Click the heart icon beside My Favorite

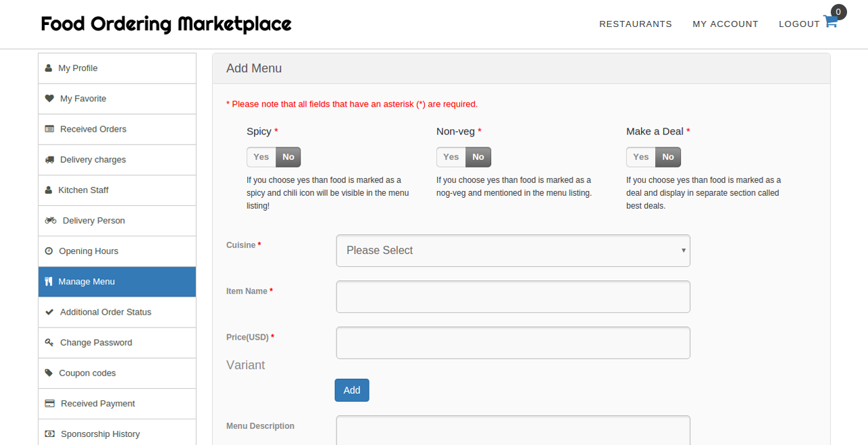pyautogui.click(x=49, y=99)
